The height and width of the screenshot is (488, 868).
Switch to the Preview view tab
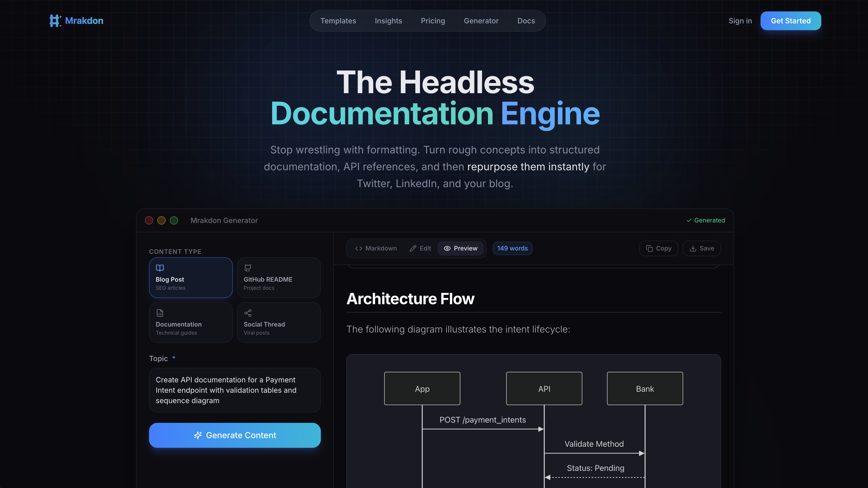click(460, 248)
